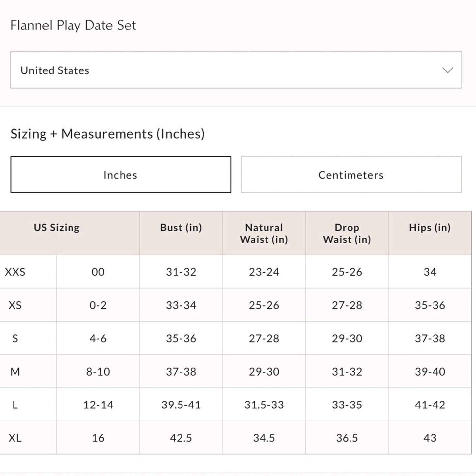Click the Natural Waist (in) header
The height and width of the screenshot is (476, 476).
(264, 233)
